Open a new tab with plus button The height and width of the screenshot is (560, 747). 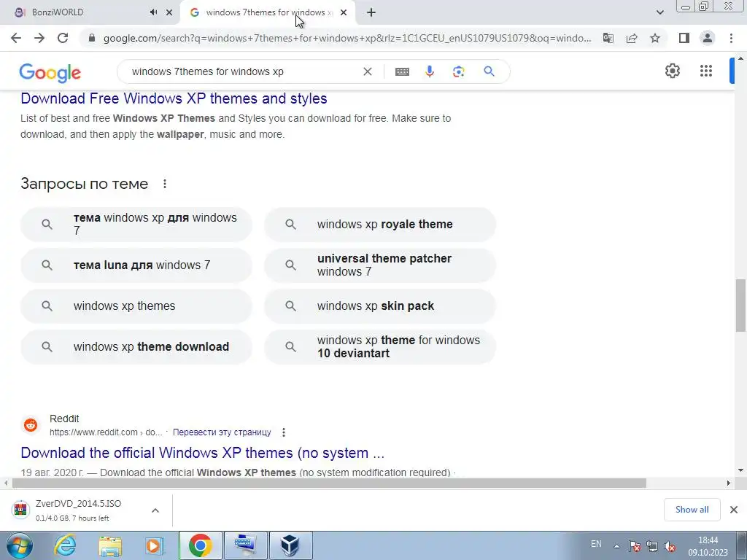[371, 12]
